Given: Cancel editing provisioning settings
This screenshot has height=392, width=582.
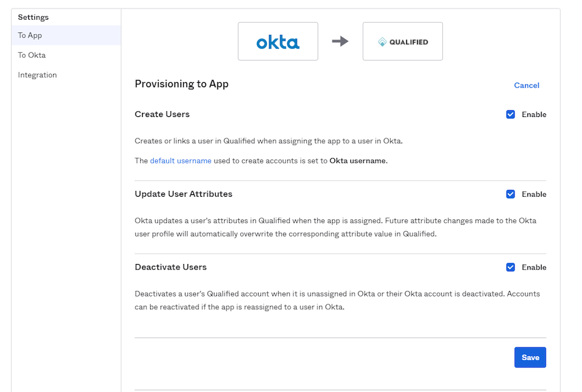Looking at the screenshot, I should coord(526,85).
